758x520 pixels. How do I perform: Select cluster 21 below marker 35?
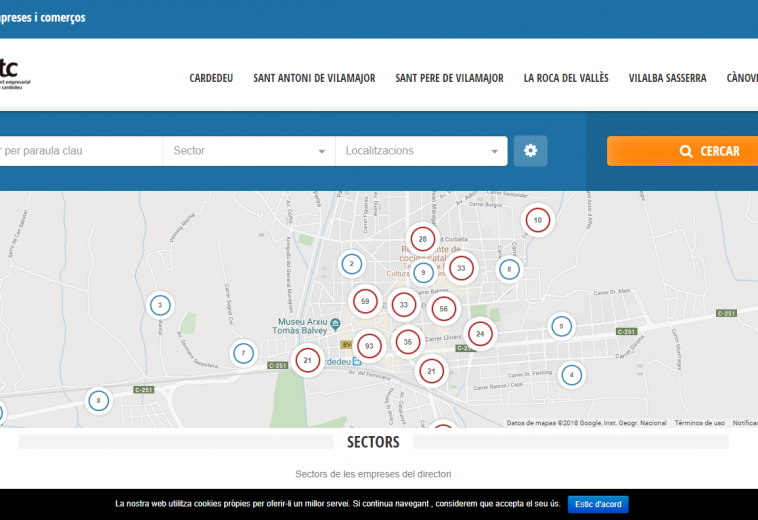pyautogui.click(x=431, y=371)
